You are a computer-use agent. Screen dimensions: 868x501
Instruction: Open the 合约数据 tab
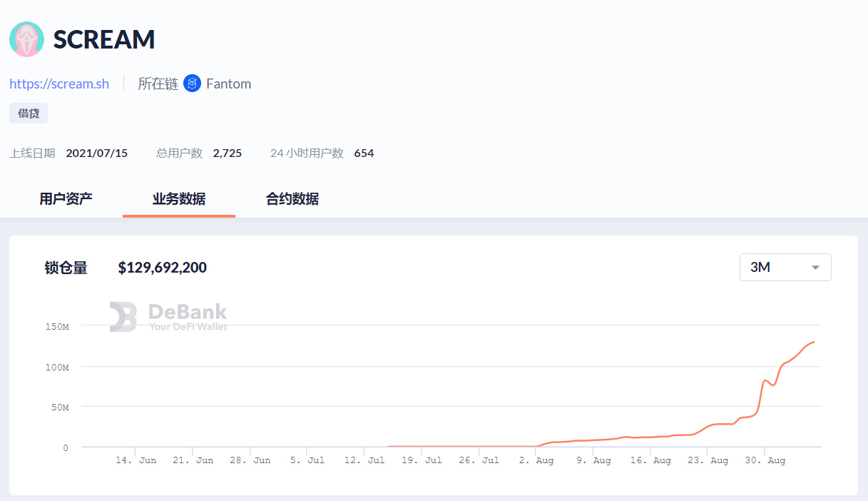coord(292,199)
